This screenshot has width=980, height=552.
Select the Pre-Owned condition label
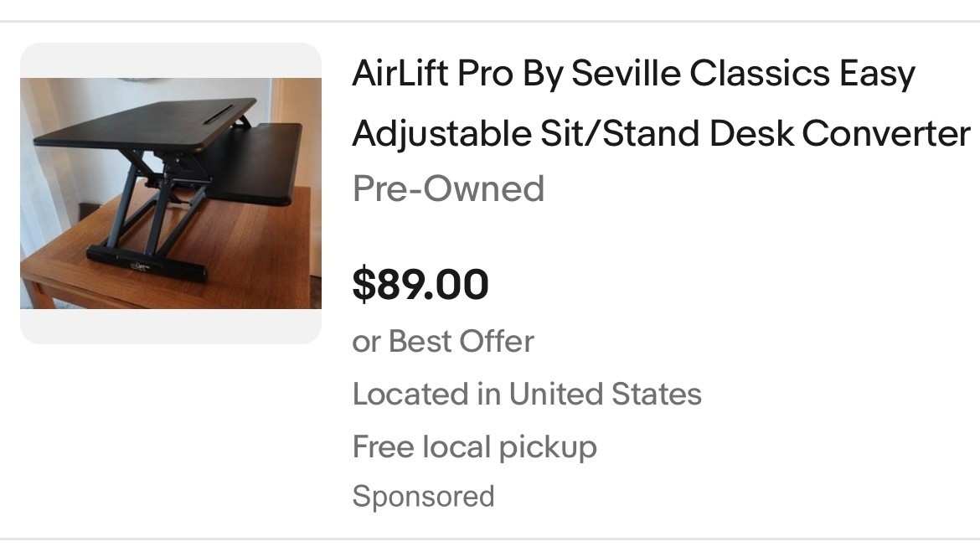point(448,188)
